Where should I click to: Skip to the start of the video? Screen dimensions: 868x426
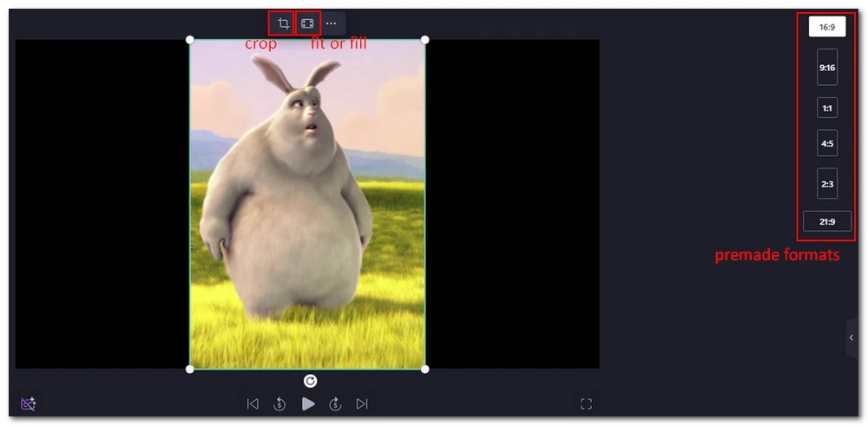tap(253, 404)
